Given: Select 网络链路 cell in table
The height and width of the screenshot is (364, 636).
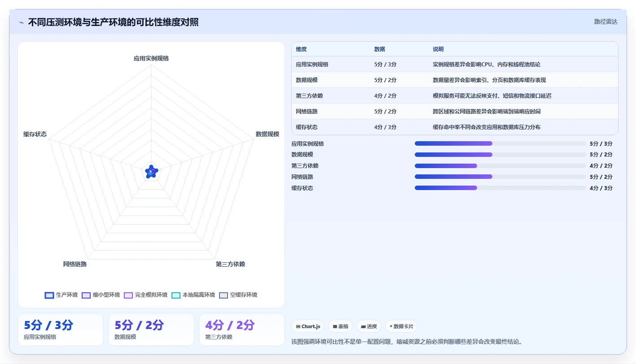Looking at the screenshot, I should [x=307, y=112].
